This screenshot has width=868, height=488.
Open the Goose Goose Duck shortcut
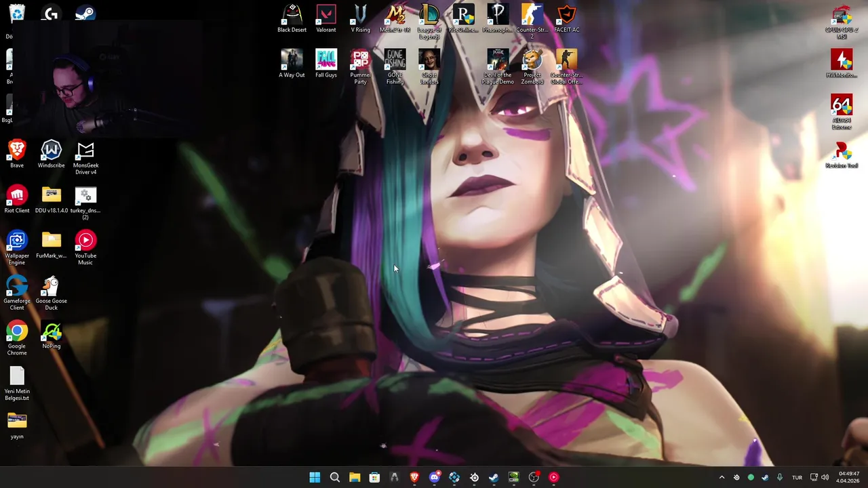(x=51, y=293)
